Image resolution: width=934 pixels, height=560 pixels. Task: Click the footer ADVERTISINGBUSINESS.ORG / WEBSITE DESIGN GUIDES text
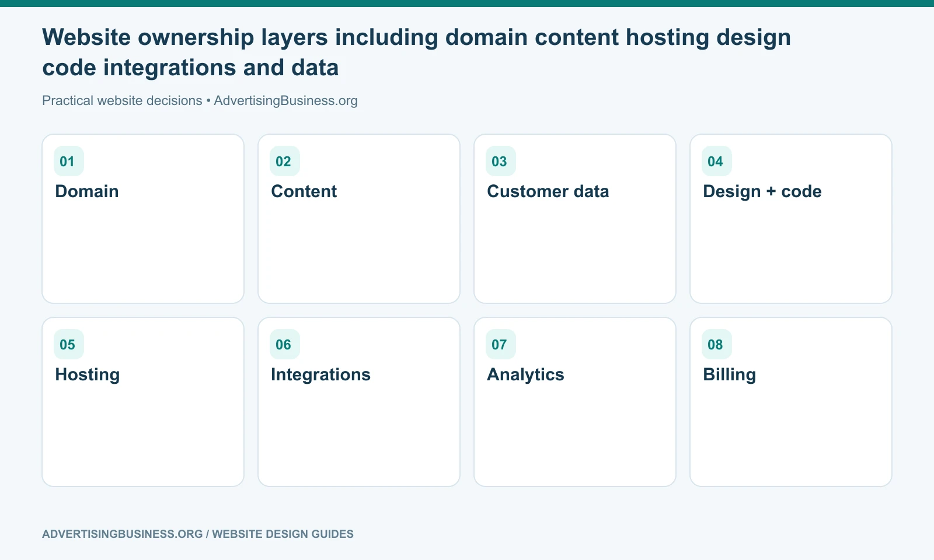click(x=198, y=534)
